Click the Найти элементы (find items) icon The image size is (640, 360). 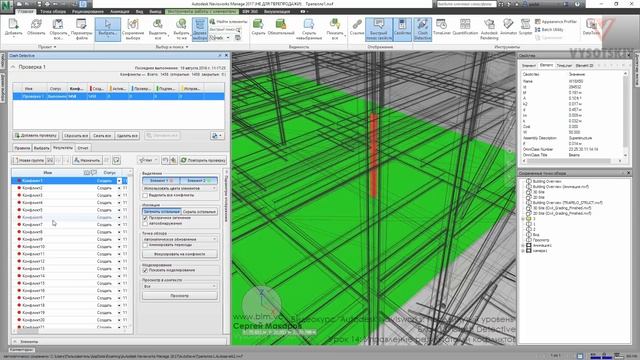tap(228, 22)
